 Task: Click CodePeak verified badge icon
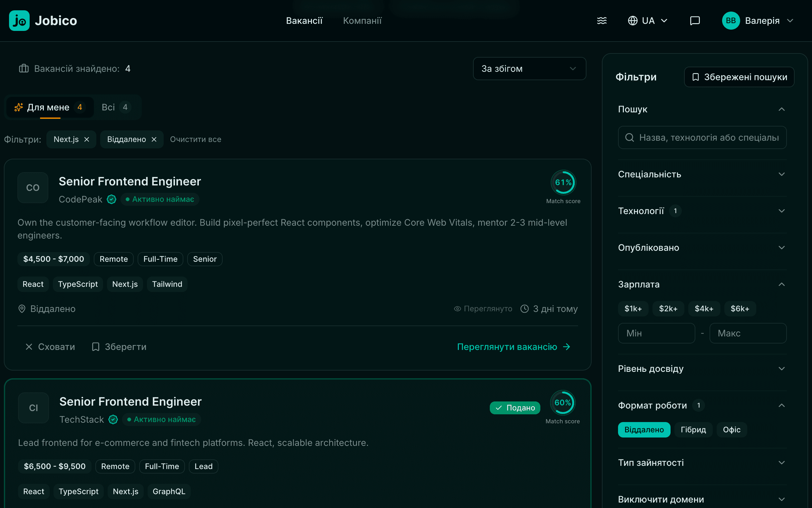coord(111,199)
